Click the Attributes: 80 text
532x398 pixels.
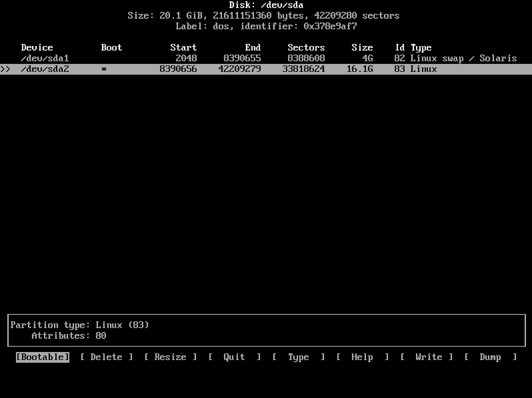point(68,336)
